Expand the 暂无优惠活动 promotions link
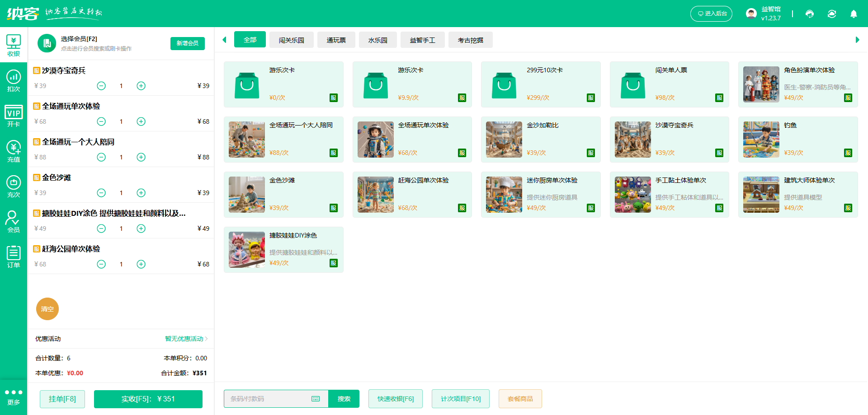This screenshot has width=868, height=415. (186, 339)
